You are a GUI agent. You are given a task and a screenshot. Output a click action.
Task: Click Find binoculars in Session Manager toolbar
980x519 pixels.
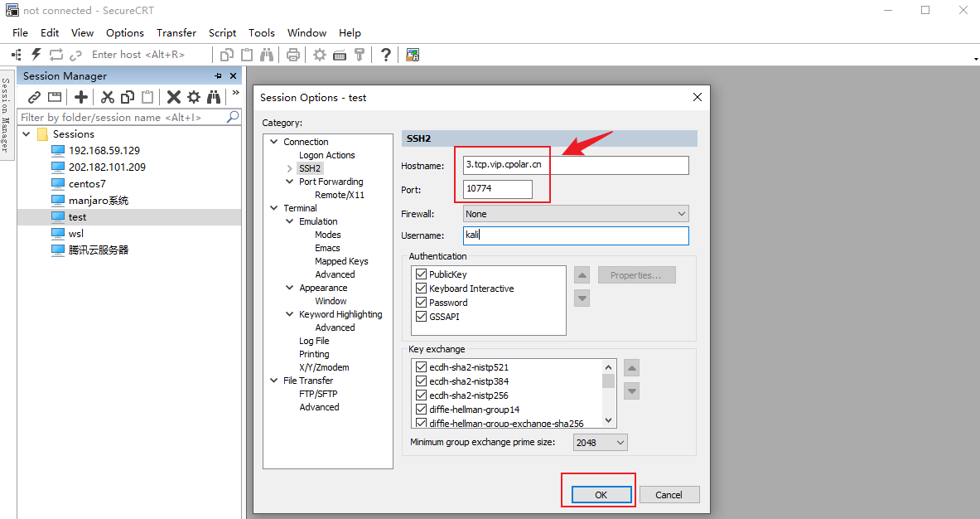coord(214,97)
